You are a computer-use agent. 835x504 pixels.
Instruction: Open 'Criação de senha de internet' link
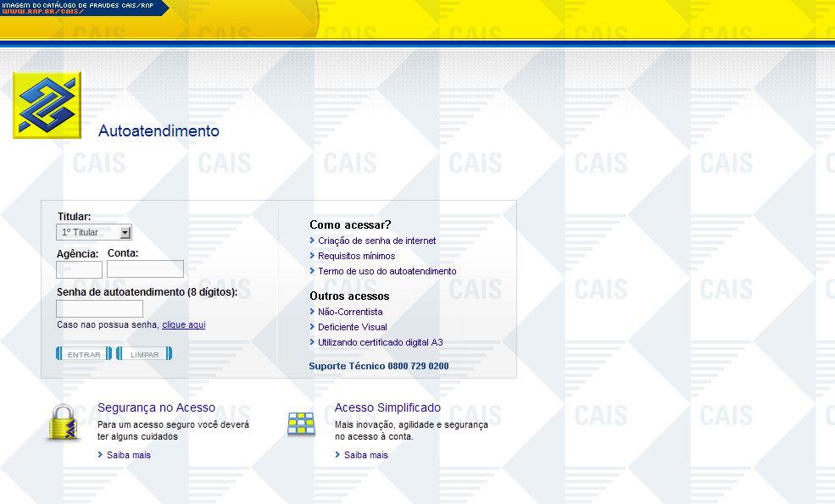(x=376, y=241)
